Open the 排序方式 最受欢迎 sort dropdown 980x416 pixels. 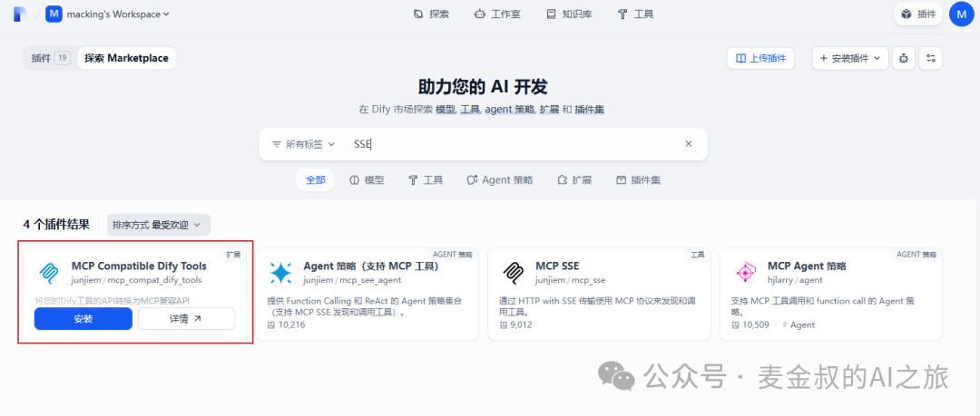click(x=159, y=224)
